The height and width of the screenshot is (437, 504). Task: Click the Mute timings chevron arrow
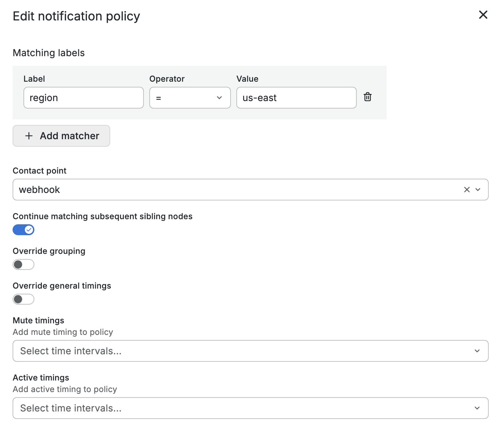(x=477, y=351)
